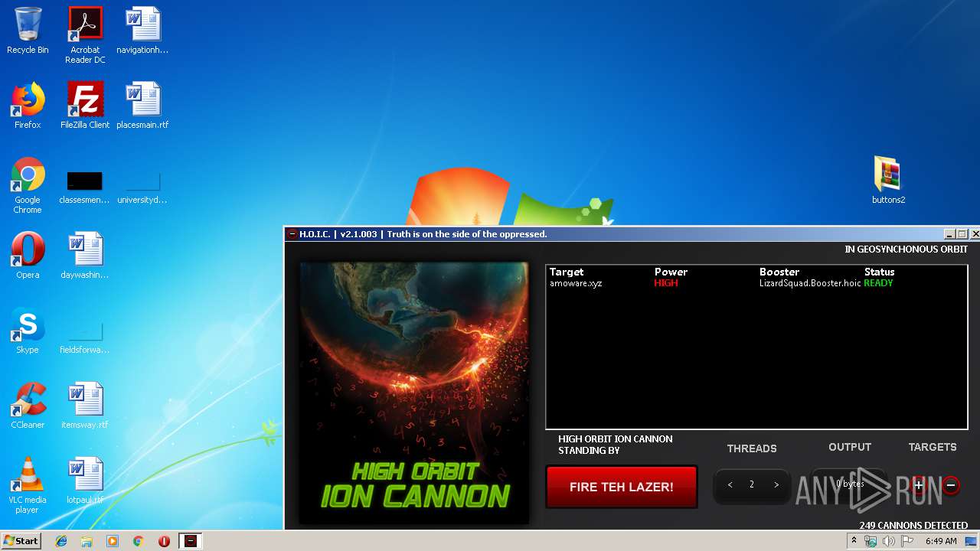Minimize the H.O.I.C. window
The height and width of the screenshot is (551, 980).
click(950, 234)
